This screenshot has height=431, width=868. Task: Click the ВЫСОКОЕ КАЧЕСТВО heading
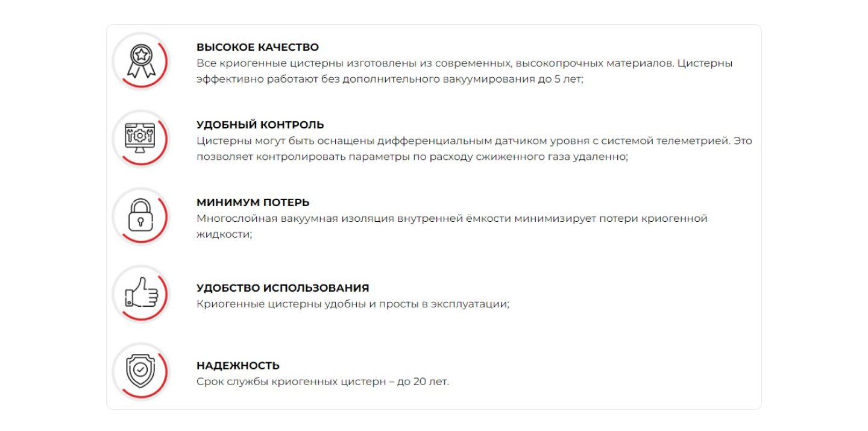[257, 47]
